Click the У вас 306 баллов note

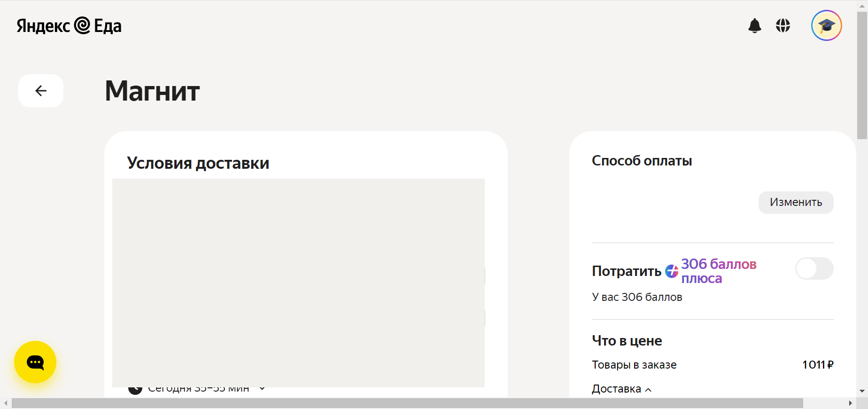tap(637, 297)
